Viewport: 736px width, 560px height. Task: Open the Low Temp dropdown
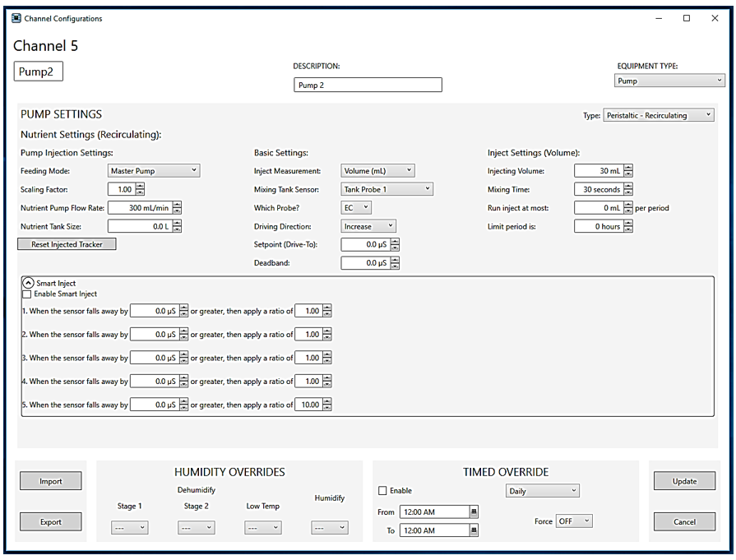click(263, 528)
